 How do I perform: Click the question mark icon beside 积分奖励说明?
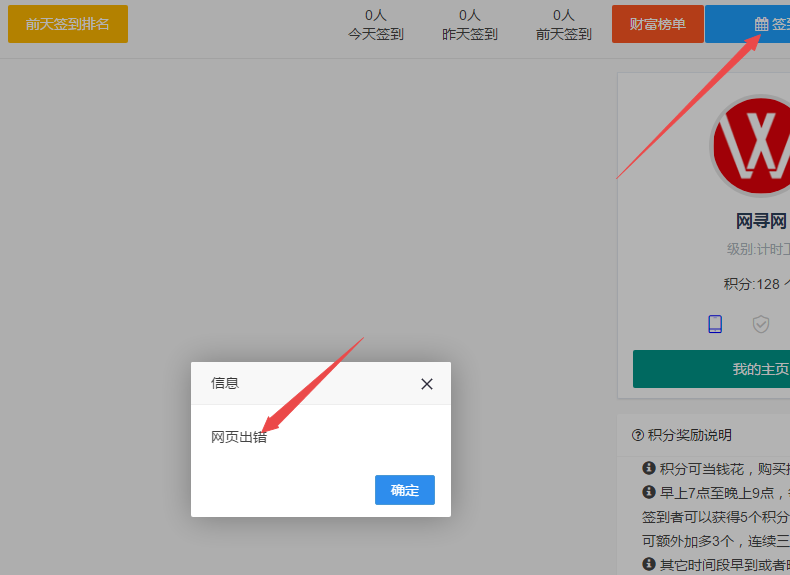[x=638, y=435]
